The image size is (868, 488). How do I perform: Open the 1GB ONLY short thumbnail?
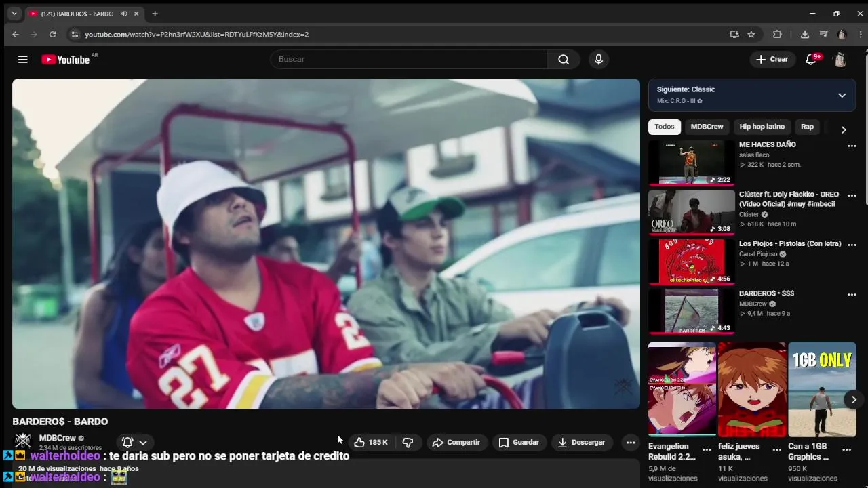click(x=822, y=389)
